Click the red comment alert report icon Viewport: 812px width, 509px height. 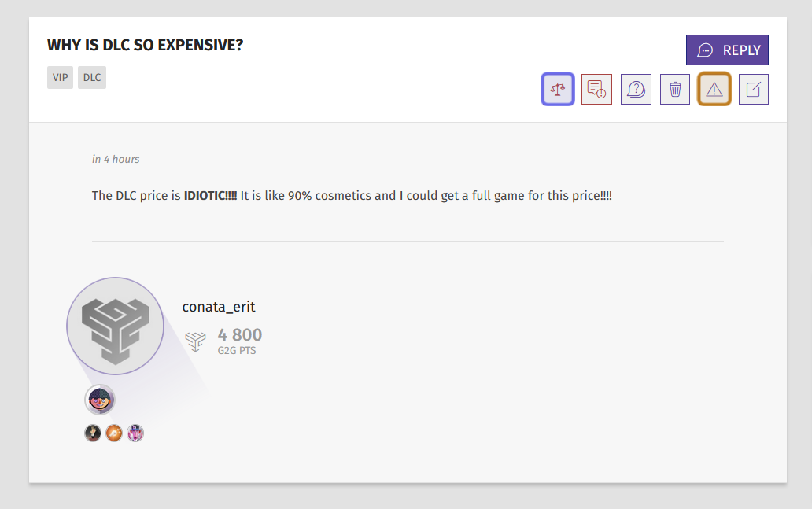tap(596, 89)
